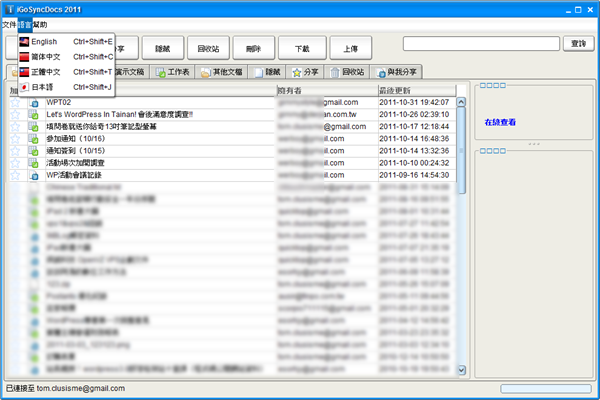Open the 其他文檔 tab
Viewport: 600px width, 400px height.
(x=222, y=72)
